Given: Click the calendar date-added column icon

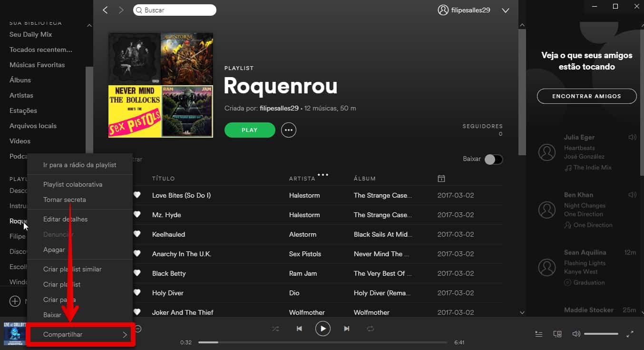Looking at the screenshot, I should pyautogui.click(x=441, y=179).
